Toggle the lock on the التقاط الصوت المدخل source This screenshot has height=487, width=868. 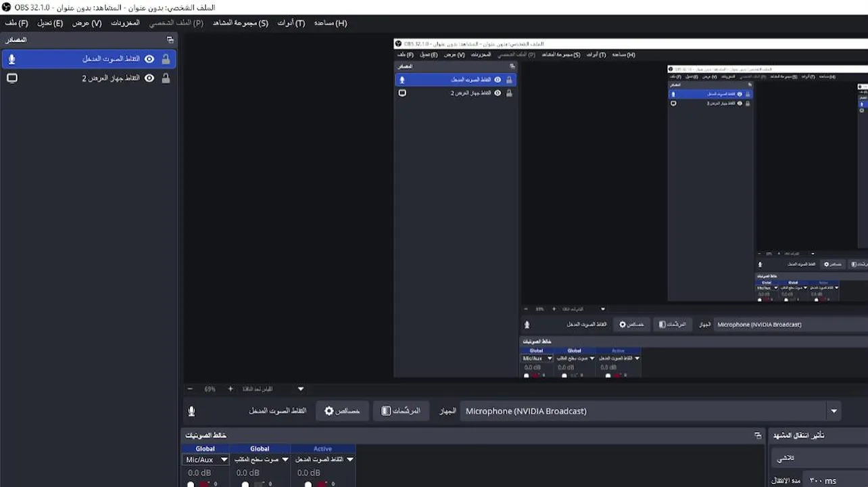[x=166, y=59]
